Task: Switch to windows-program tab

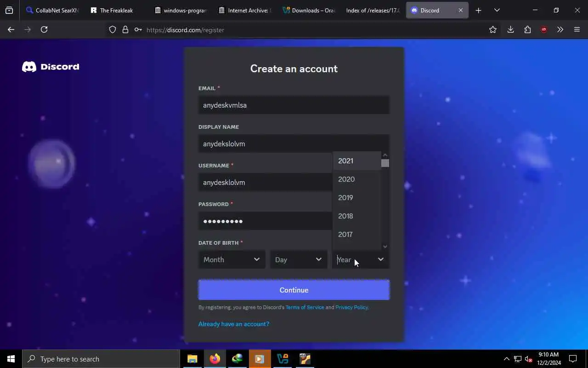Action: click(x=181, y=10)
